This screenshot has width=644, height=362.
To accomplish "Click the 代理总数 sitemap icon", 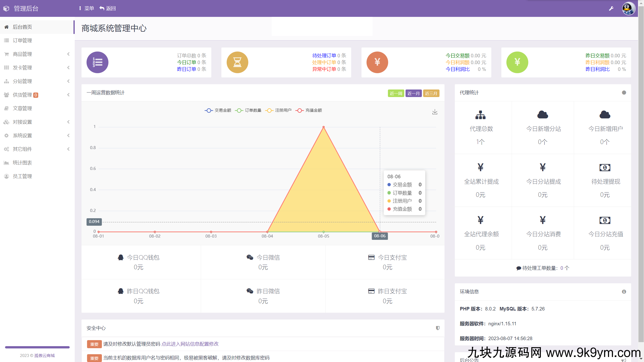I will tap(480, 115).
